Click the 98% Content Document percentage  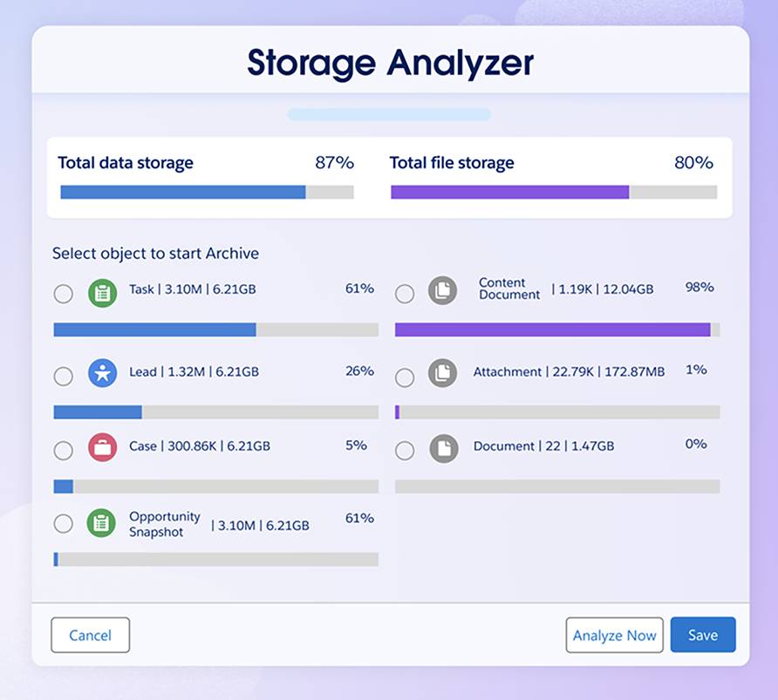(x=700, y=287)
